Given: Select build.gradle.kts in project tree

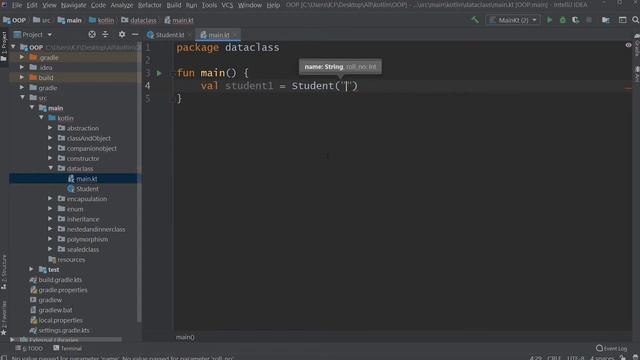Looking at the screenshot, I should pos(60,280).
